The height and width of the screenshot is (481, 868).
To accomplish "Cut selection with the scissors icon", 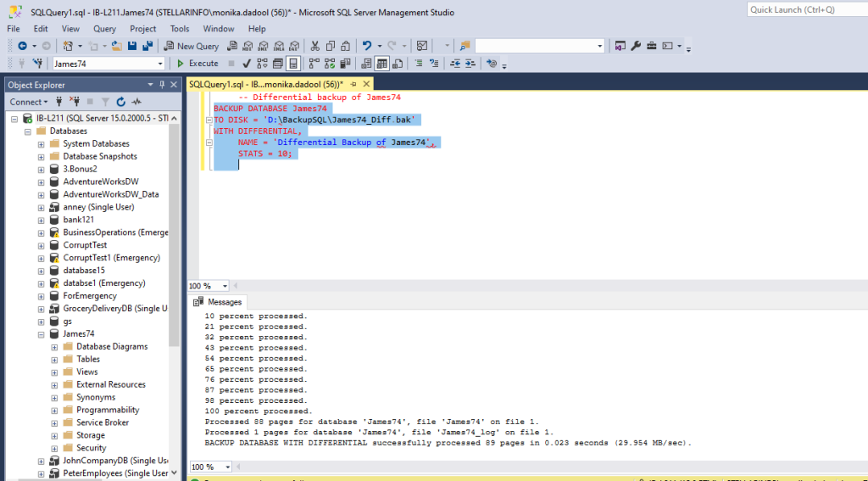I will pos(315,46).
